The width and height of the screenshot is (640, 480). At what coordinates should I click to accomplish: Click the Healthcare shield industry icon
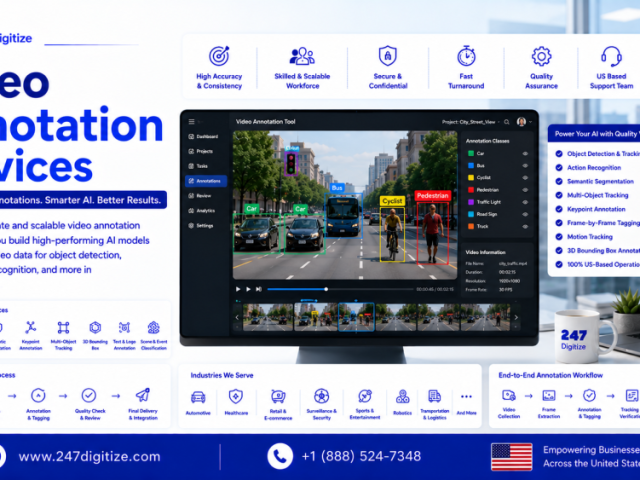click(236, 396)
